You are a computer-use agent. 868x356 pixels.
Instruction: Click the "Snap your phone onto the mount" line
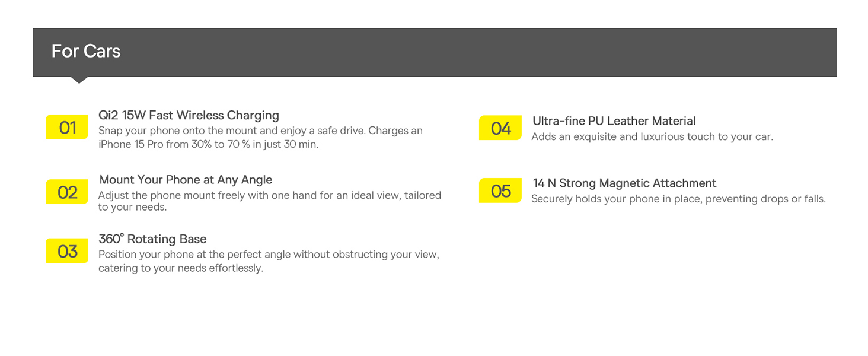260,131
